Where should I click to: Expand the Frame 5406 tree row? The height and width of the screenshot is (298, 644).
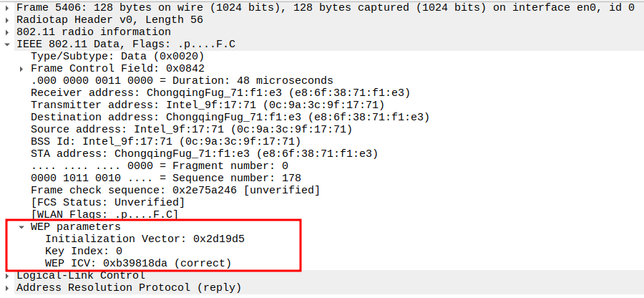tap(8, 8)
